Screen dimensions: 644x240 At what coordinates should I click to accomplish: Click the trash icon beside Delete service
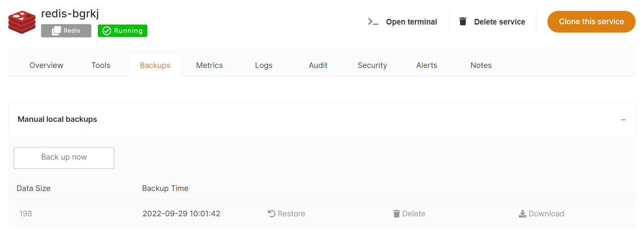463,22
